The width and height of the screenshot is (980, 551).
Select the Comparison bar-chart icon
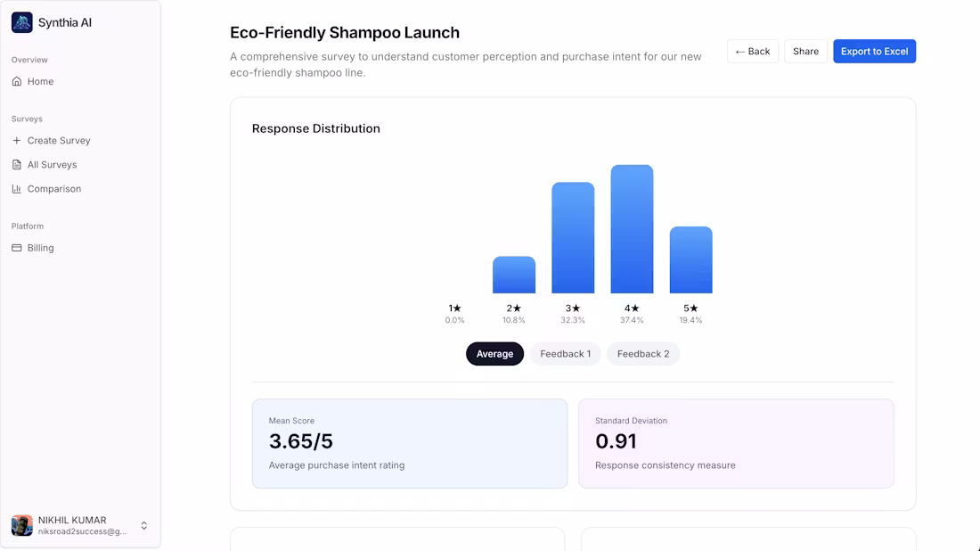(x=17, y=188)
